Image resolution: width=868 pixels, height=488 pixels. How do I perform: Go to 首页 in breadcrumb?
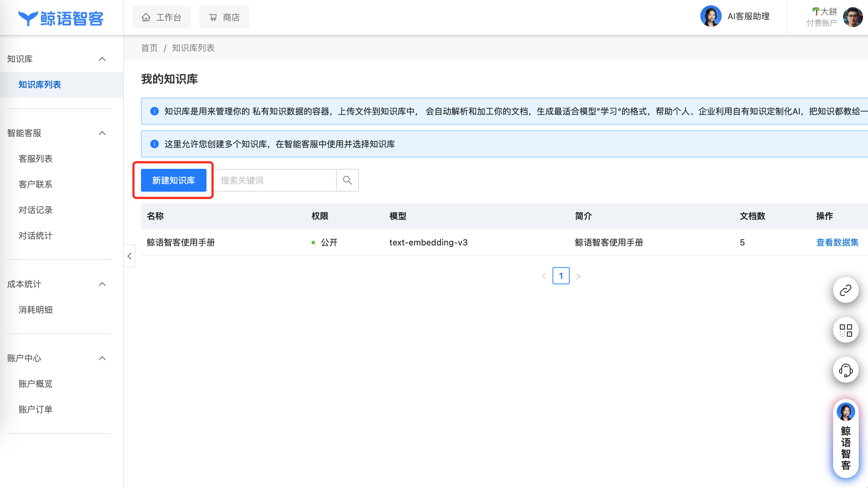150,48
